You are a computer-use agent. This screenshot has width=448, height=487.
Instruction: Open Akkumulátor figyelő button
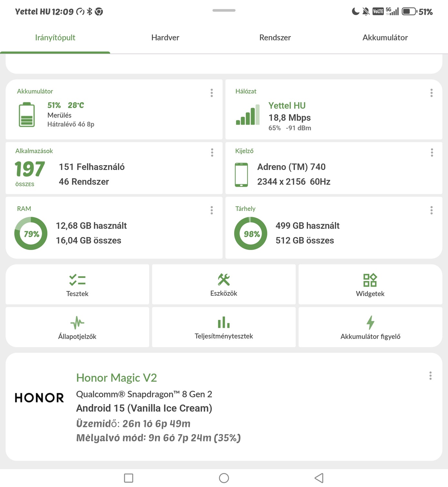[x=370, y=327]
